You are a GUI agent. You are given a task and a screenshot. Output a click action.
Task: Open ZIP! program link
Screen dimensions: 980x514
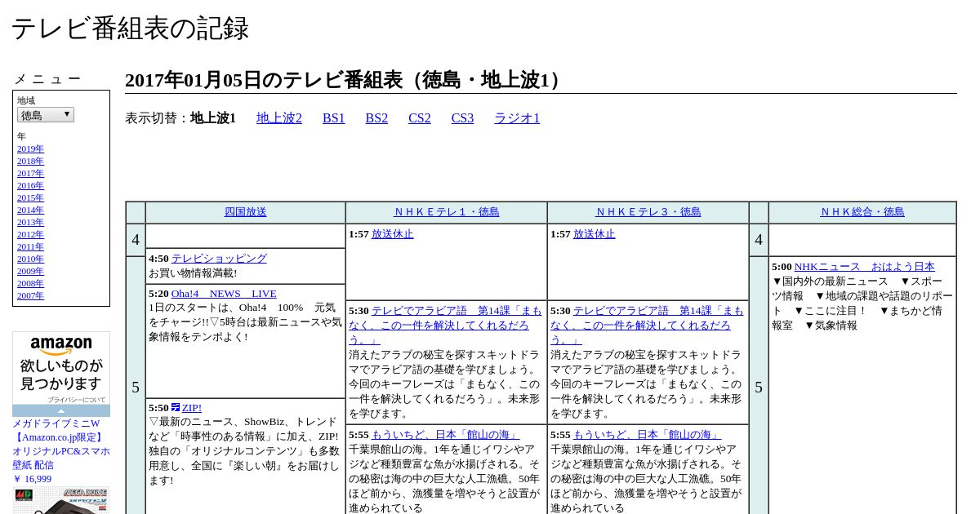point(192,407)
